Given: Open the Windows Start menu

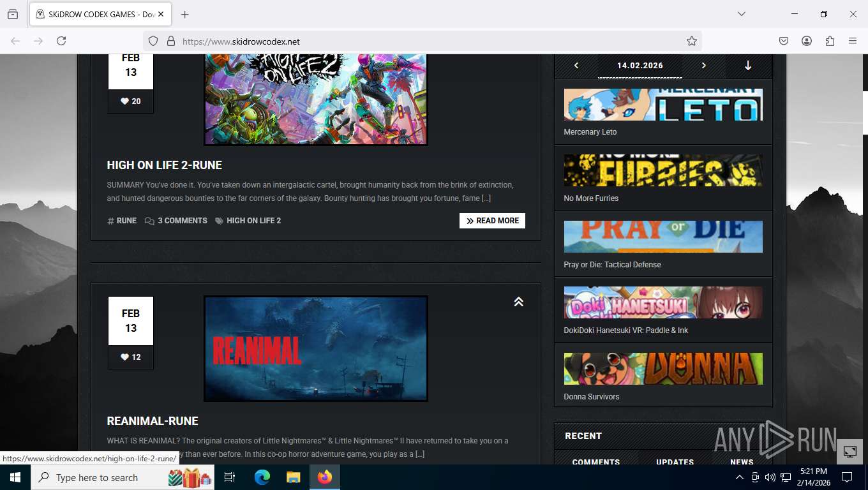Looking at the screenshot, I should pos(15,477).
